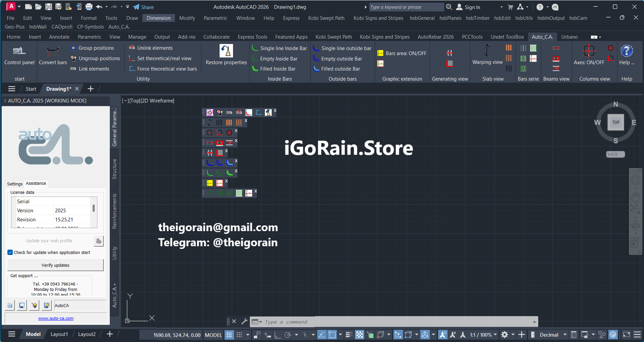The image size is (644, 342).
Task: Click the TOP face of the ViewCube
Action: [615, 122]
